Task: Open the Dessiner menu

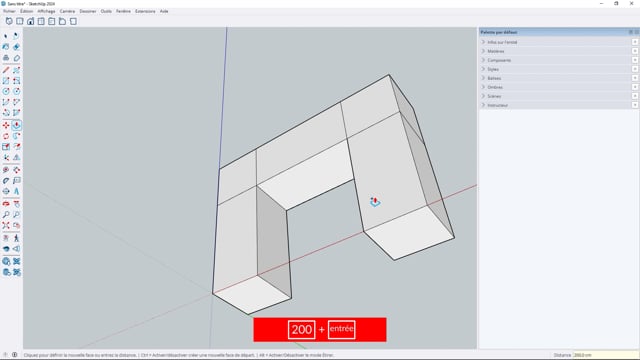Action: click(x=88, y=11)
